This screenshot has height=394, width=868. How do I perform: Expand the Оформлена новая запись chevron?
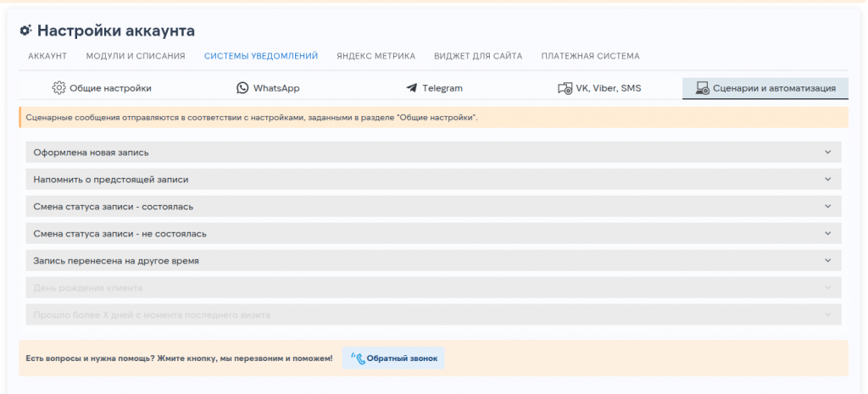point(827,153)
